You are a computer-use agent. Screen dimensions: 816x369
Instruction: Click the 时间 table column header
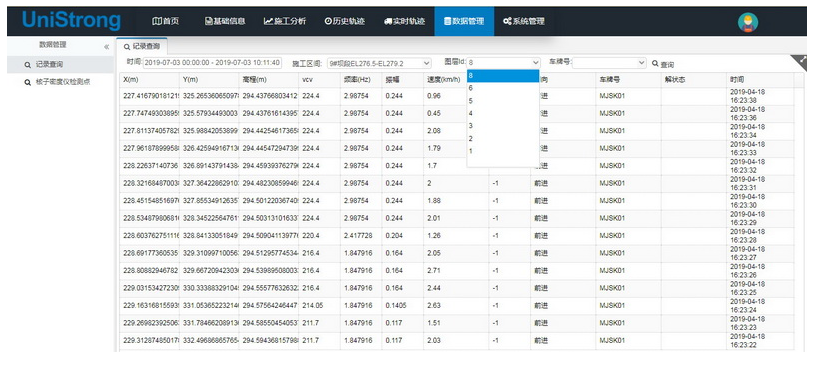coord(760,80)
